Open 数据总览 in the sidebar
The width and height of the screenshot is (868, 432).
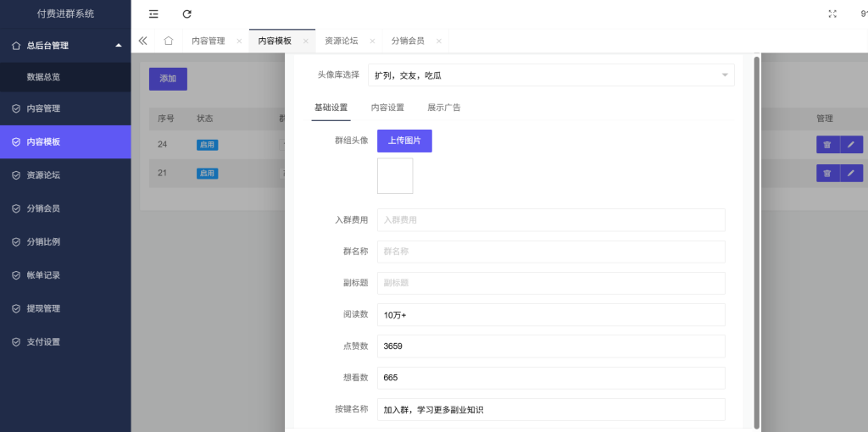(x=65, y=77)
